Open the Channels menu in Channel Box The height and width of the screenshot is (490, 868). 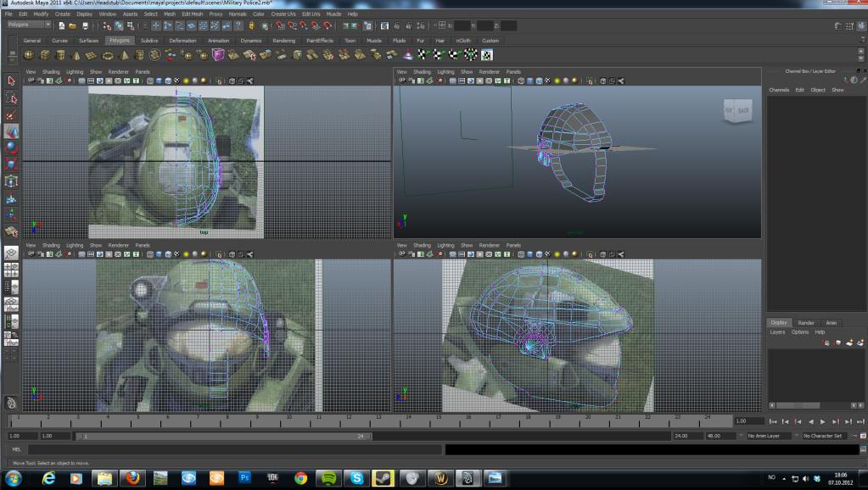(x=779, y=90)
